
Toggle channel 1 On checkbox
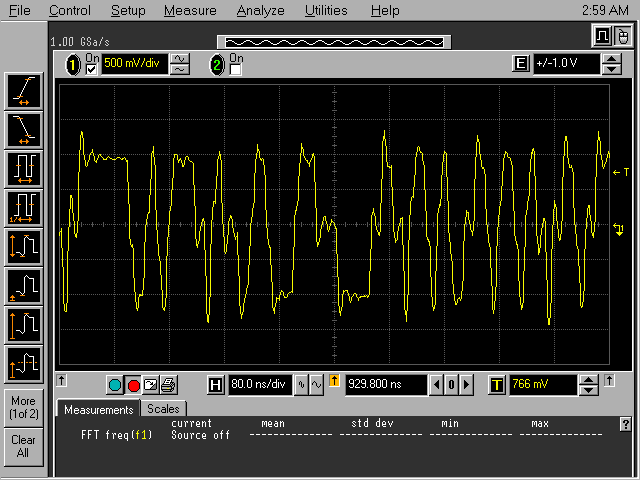pyautogui.click(x=92, y=69)
